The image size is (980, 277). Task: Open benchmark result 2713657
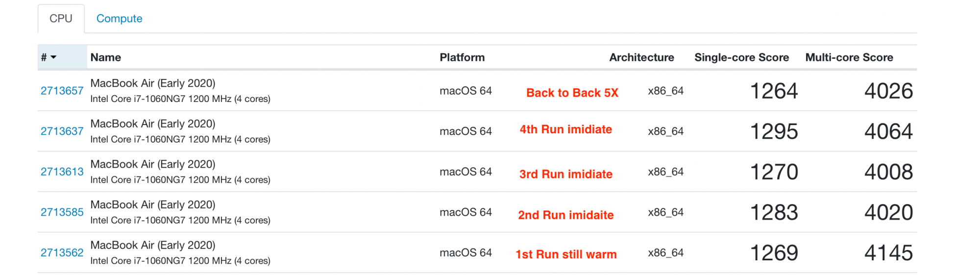pos(62,91)
